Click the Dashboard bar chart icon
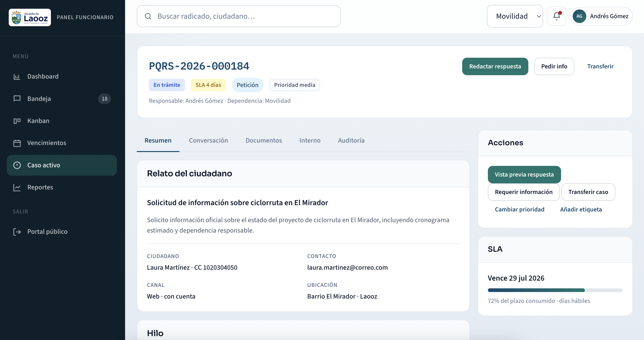644x340 pixels. coord(17,76)
